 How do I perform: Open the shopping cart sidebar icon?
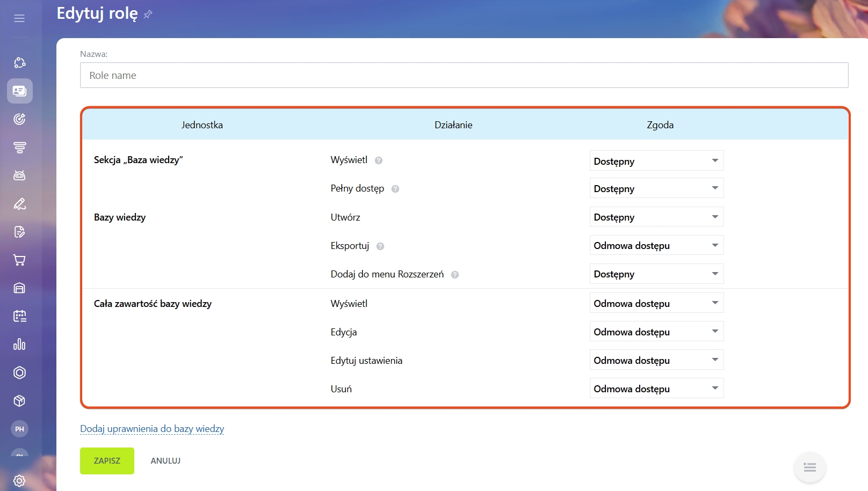point(19,260)
